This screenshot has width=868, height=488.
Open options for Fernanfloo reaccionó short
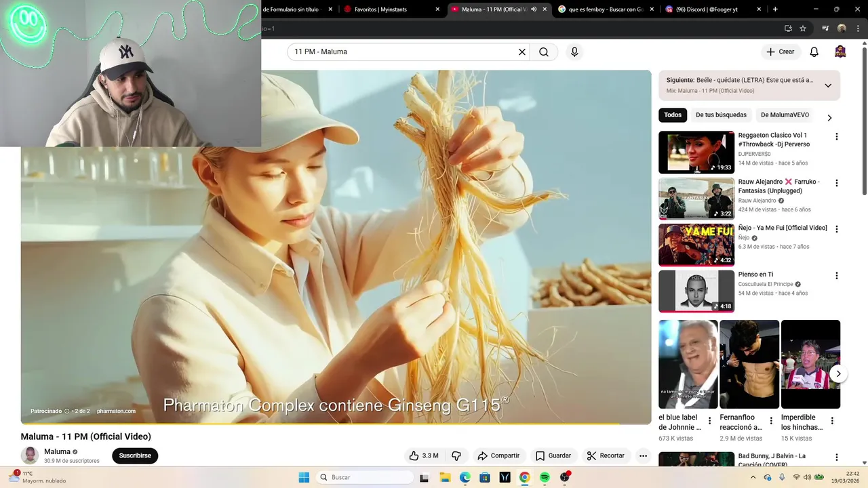click(771, 421)
